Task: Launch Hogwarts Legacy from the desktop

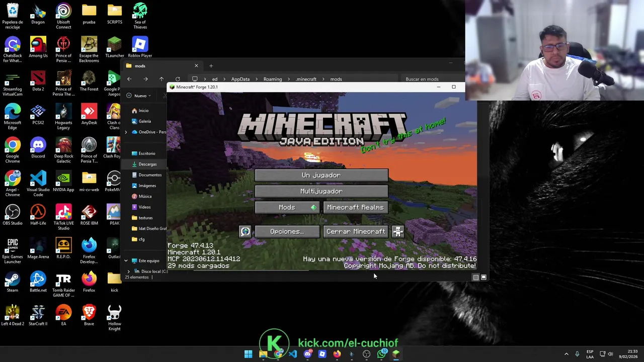Action: pyautogui.click(x=63, y=117)
